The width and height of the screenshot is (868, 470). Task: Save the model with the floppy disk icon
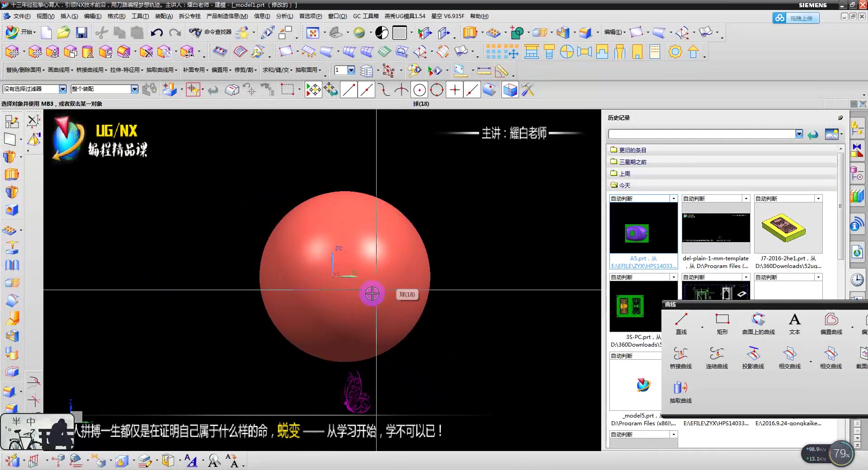(81, 33)
